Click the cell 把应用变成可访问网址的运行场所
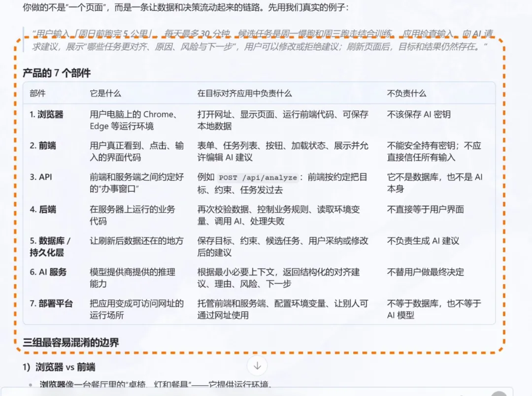The width and height of the screenshot is (532, 396). [x=137, y=309]
